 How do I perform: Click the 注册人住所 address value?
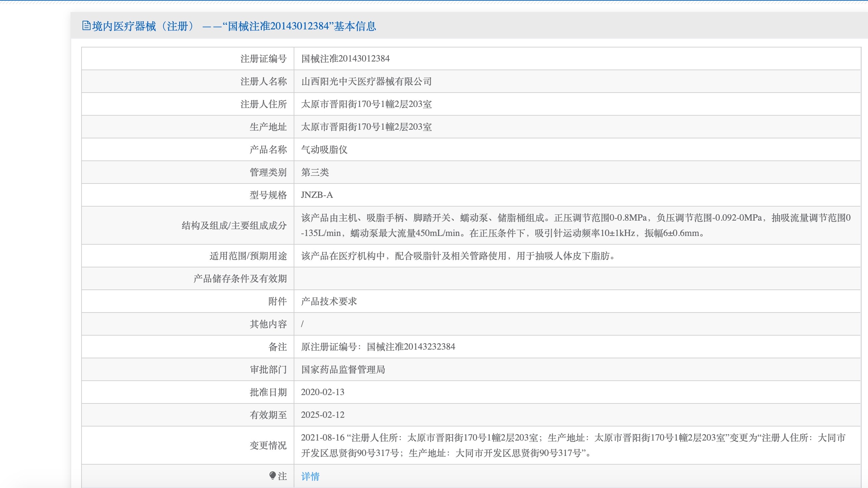[366, 104]
